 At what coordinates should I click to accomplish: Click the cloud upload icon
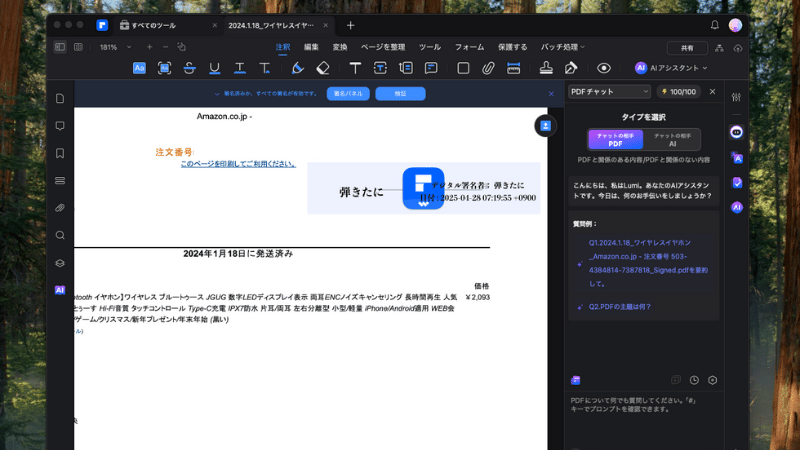[x=738, y=48]
